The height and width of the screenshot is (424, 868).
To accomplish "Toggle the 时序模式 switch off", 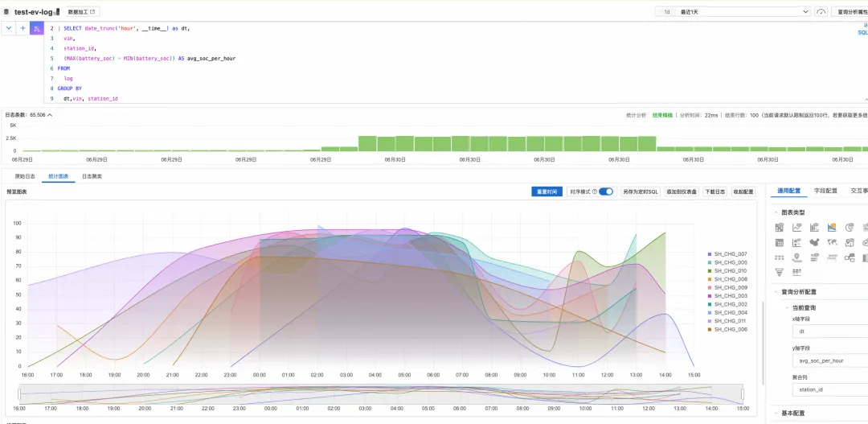I will (x=606, y=191).
